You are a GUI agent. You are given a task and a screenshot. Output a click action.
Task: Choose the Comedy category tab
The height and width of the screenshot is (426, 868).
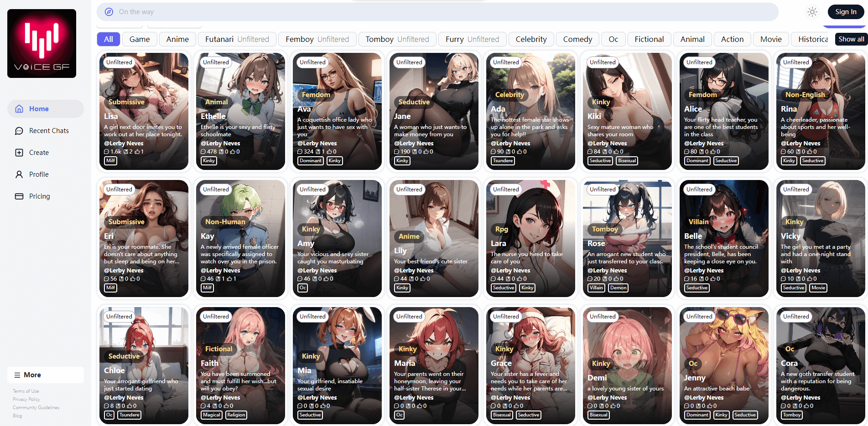tap(577, 39)
